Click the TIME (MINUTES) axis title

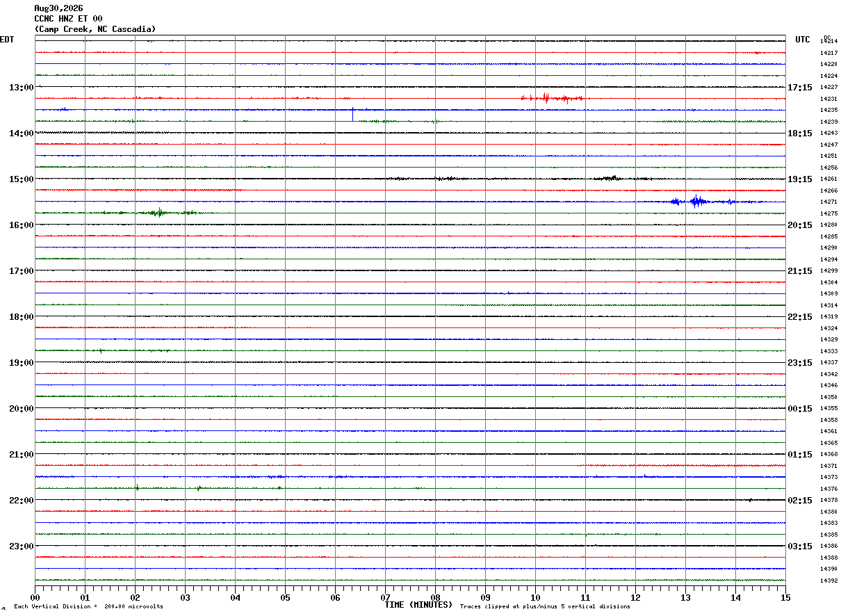point(418,605)
